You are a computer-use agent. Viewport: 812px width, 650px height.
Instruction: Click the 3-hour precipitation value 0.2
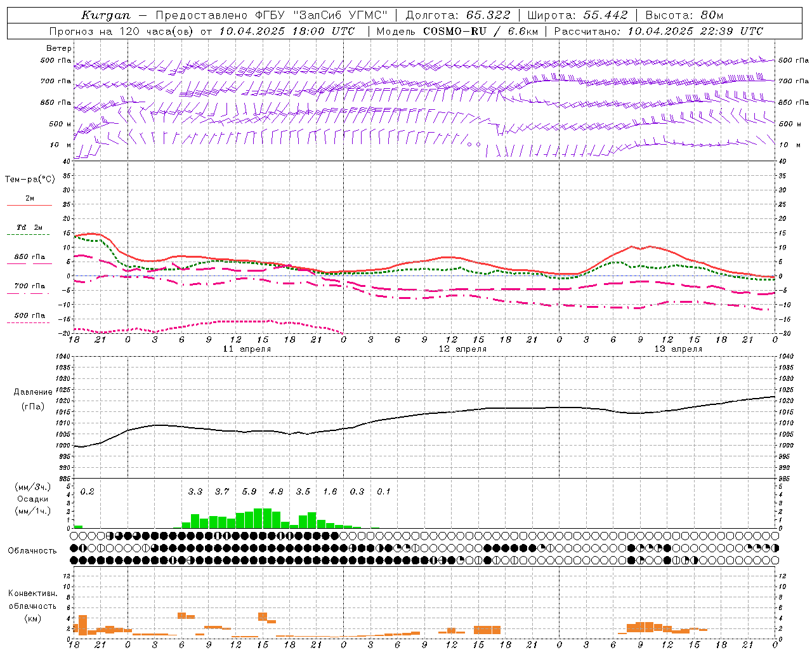click(87, 492)
